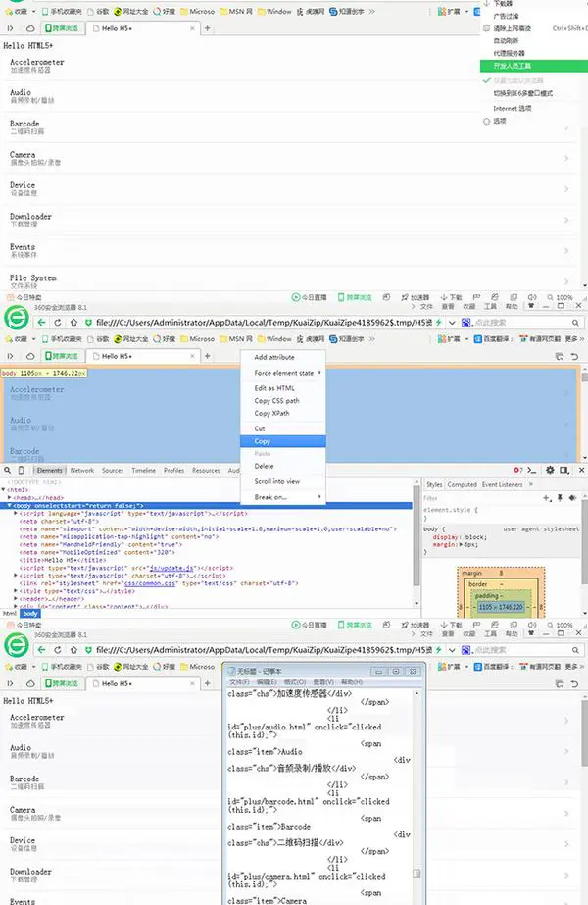
Task: Open Notepad 编辑(E) menu
Action: 266,682
